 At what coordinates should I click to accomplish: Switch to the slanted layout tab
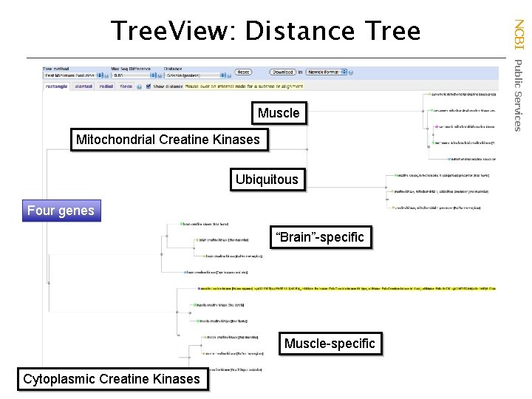click(x=83, y=86)
